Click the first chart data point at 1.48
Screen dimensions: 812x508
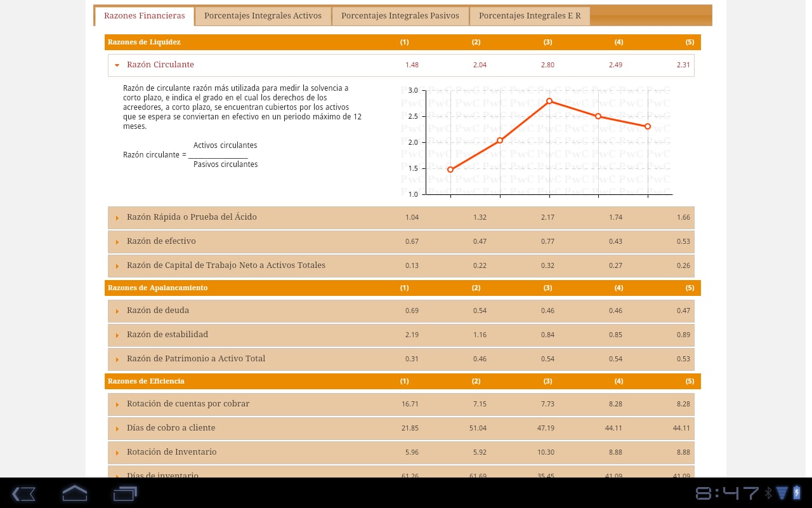point(450,170)
